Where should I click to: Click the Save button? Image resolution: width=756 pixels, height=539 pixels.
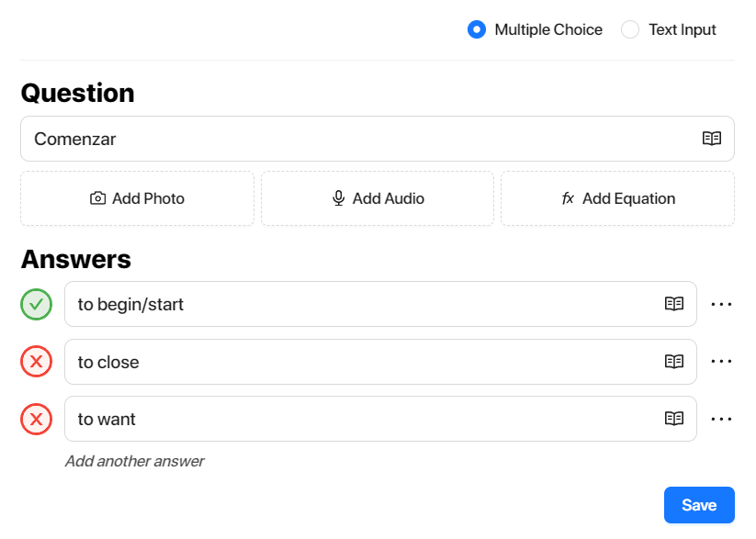pos(699,505)
